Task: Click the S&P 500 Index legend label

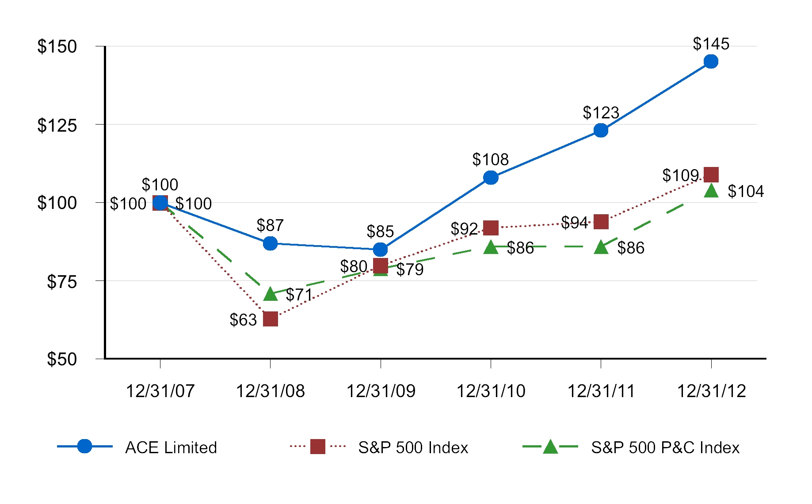Action: click(x=413, y=447)
